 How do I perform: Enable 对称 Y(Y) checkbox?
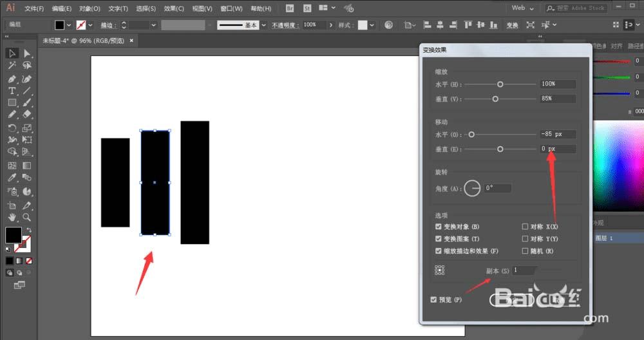[525, 238]
